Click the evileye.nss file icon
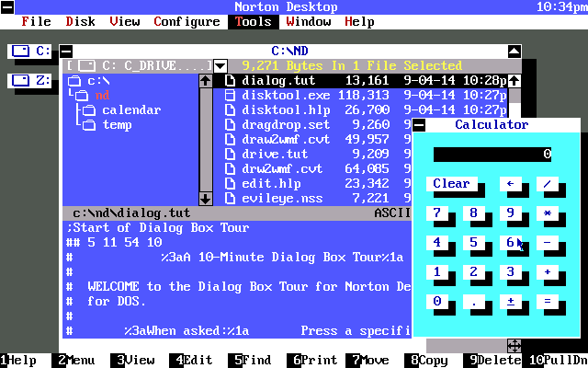The width and height of the screenshot is (588, 368). 230,199
